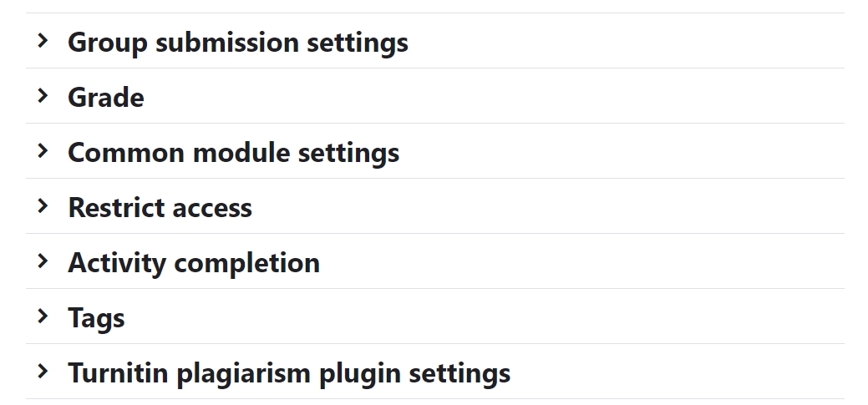
Task: Open the Tags section heading text
Action: (x=96, y=317)
